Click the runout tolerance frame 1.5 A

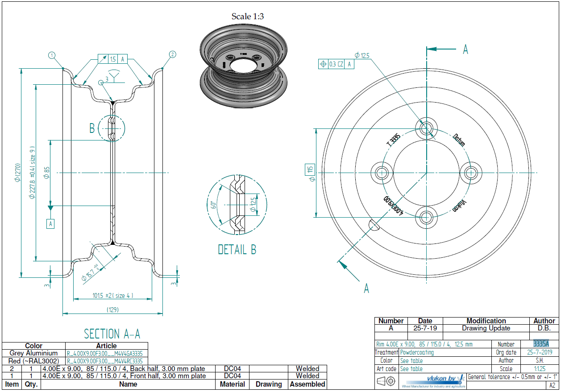tap(113, 59)
